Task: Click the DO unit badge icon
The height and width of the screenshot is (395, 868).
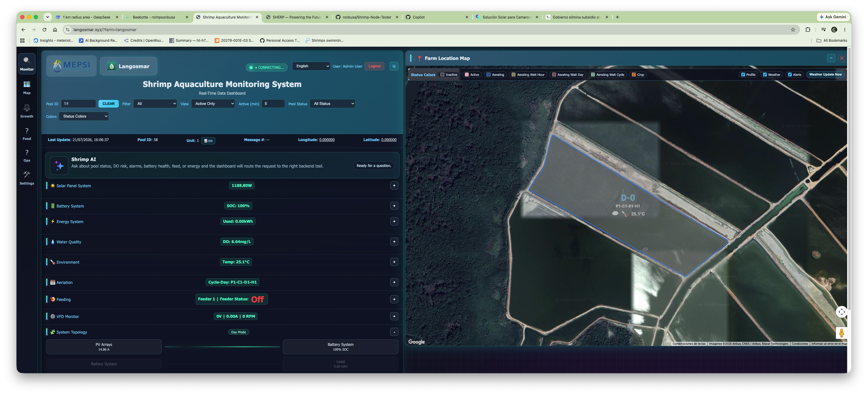Action: 208,141
